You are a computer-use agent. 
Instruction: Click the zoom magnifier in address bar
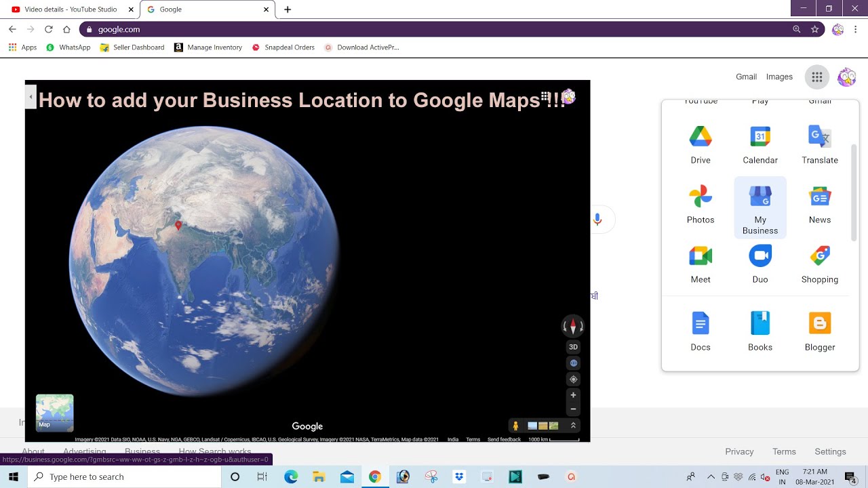coord(797,29)
